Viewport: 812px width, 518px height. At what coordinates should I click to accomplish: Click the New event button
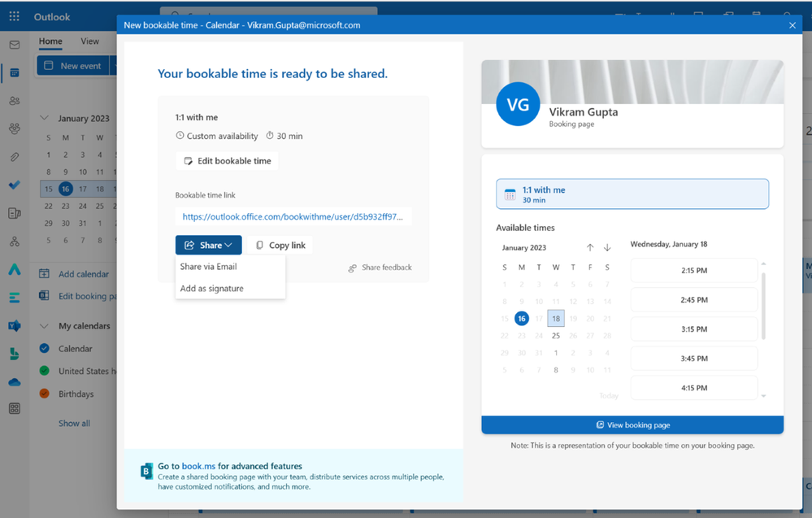(x=73, y=66)
